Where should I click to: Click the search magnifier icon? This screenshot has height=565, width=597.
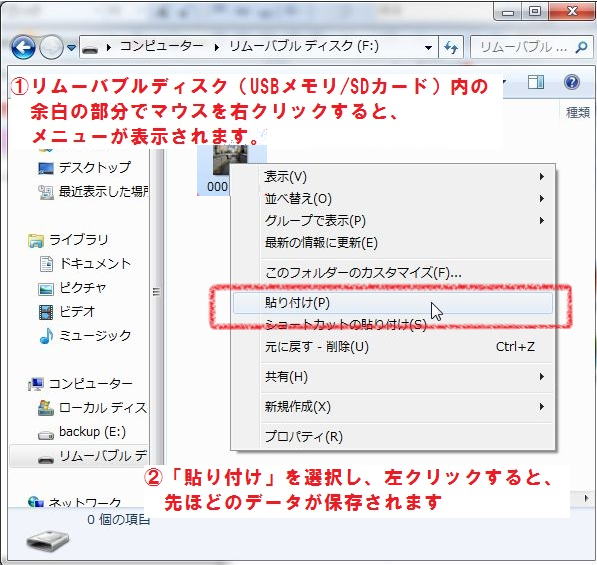[581, 48]
